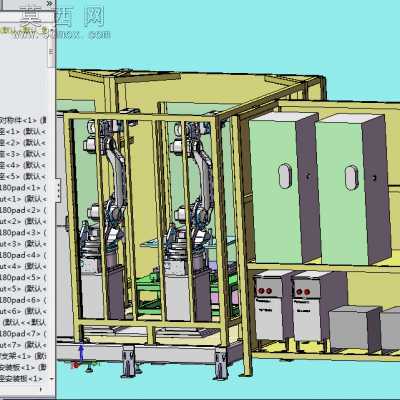
Task: Click the feature tree vertical scrollbar thumb
Action: (51, 52)
